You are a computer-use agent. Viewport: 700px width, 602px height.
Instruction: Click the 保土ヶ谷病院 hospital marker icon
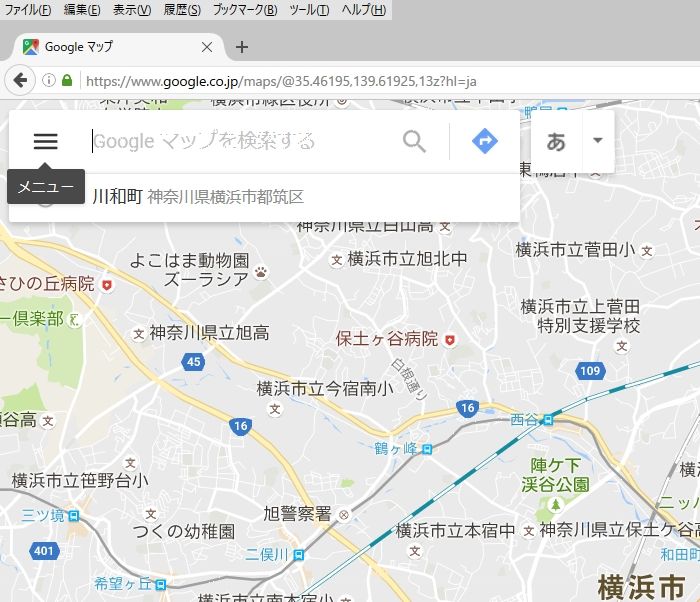pos(450,340)
